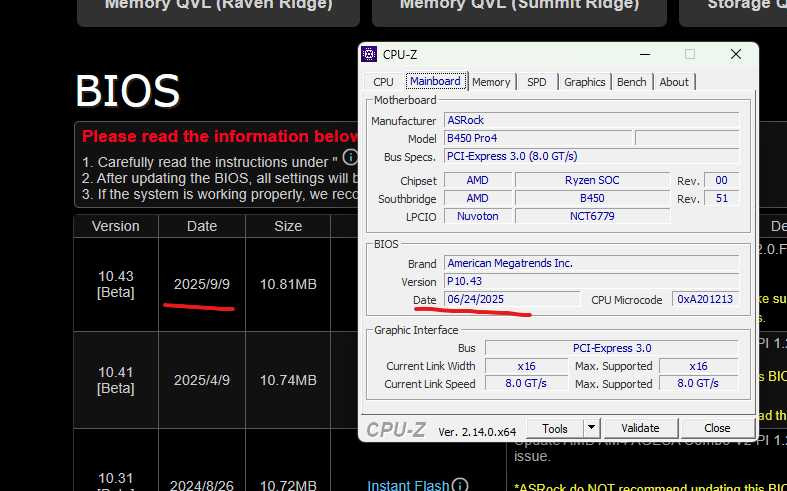Click the Max. Supported link speed 8.0 GT/s field

coord(699,384)
